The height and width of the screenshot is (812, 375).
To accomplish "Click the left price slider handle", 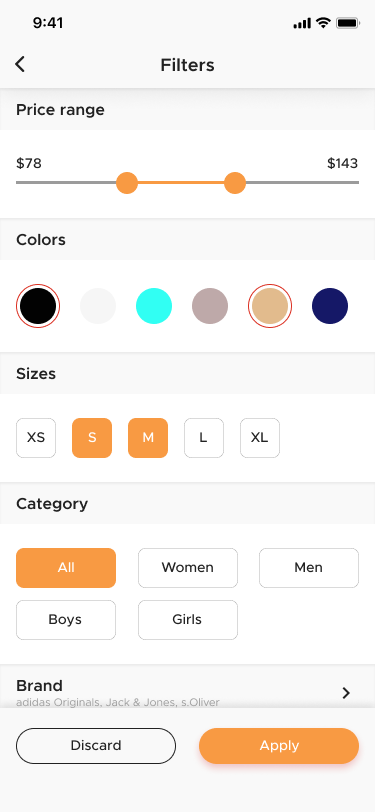I will (x=127, y=183).
